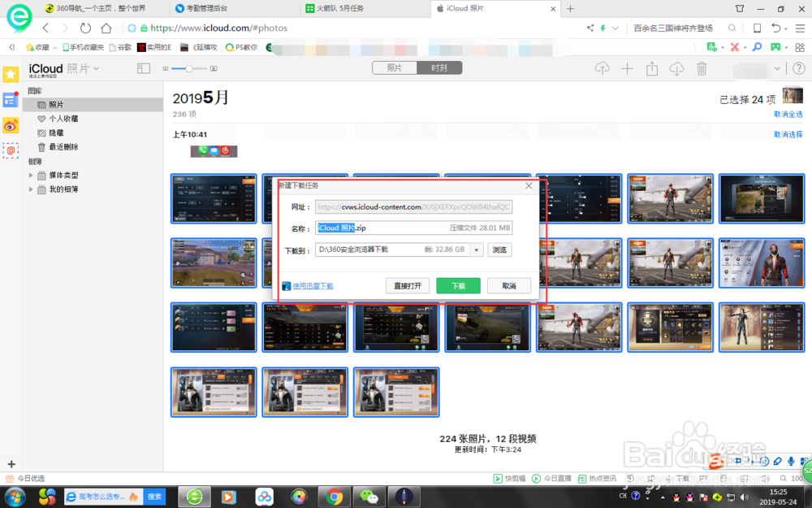Click 直接打开 button in dialog
The height and width of the screenshot is (508, 812).
pos(408,285)
